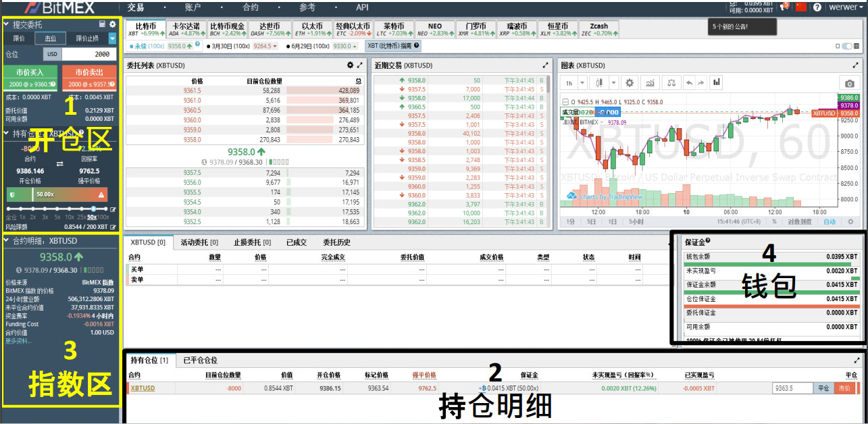Open chart settings gear in the toolbar
This screenshot has height=424, width=868.
tap(630, 82)
